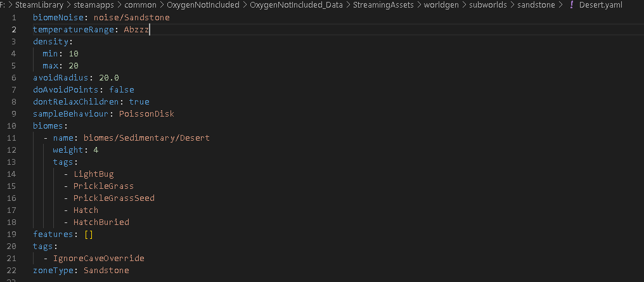Click the doAvoidPoints false value
Screen dimensions: 644x282
click(x=121, y=90)
